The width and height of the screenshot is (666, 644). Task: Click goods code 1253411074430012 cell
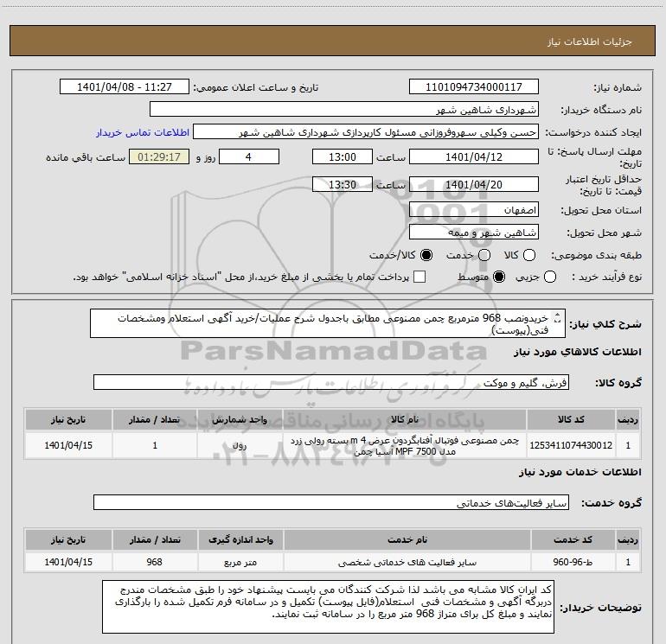[x=571, y=445]
